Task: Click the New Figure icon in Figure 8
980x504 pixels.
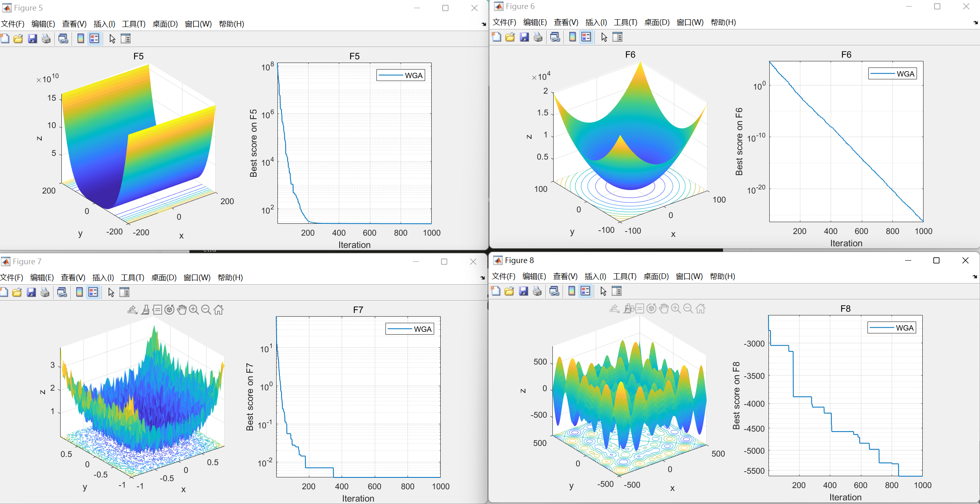Action: pos(496,291)
